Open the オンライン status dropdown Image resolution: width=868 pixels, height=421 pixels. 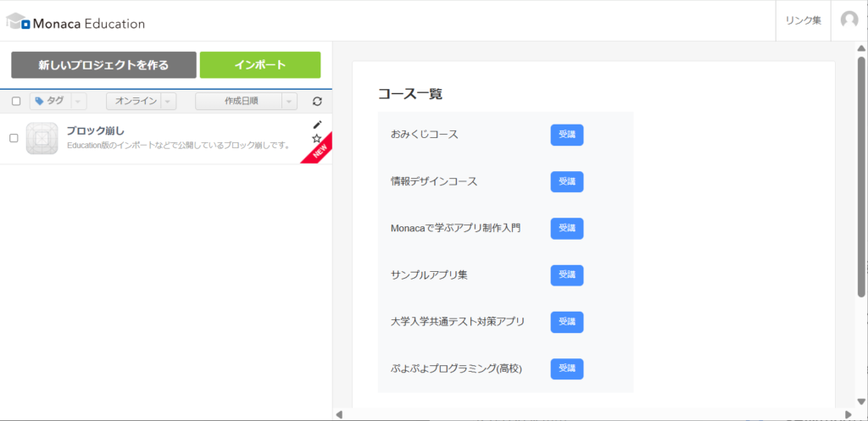168,102
